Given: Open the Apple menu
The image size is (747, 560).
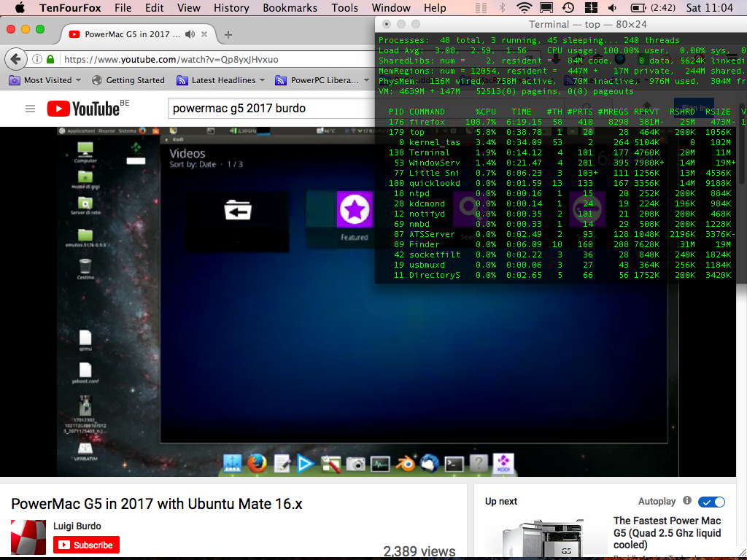Looking at the screenshot, I should click(x=20, y=7).
